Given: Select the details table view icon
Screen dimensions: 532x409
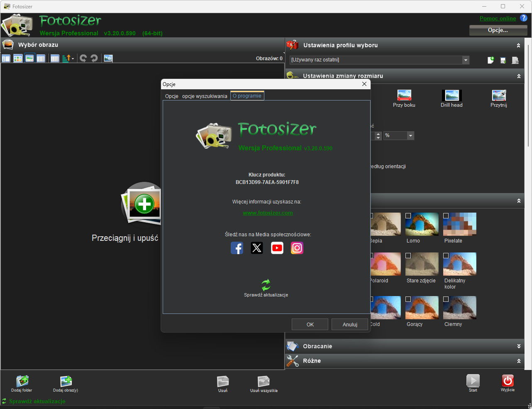Looking at the screenshot, I should point(55,59).
